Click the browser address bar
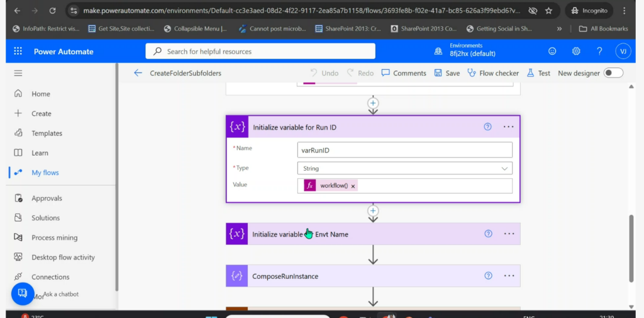This screenshot has width=644, height=318. coord(302,11)
